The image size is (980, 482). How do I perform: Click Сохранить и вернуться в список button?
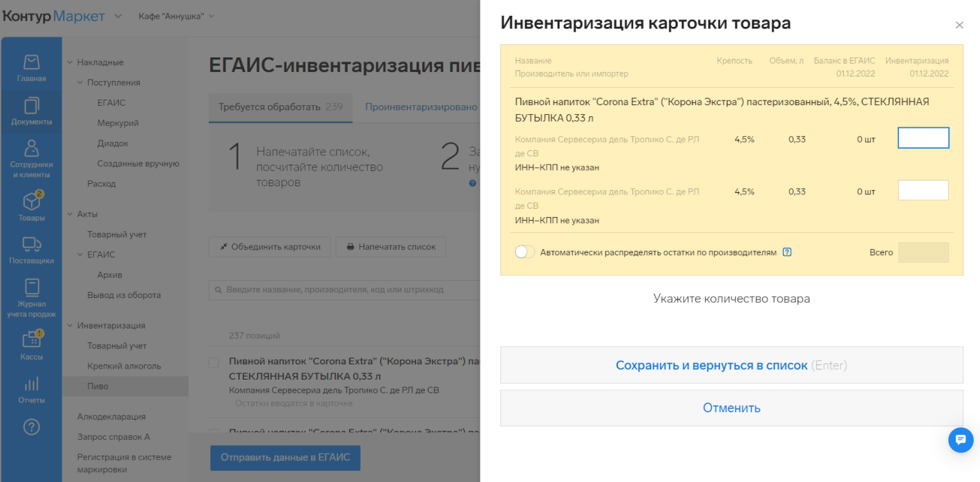[732, 365]
